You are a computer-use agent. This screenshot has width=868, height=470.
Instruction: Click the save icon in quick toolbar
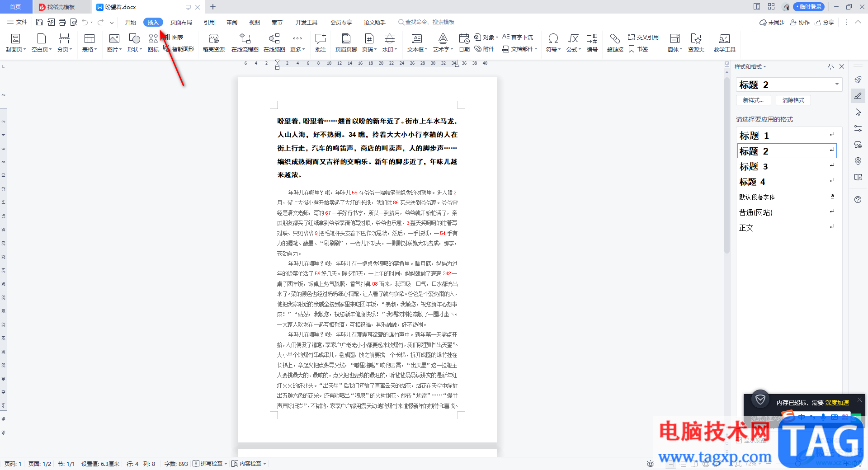pyautogui.click(x=39, y=22)
